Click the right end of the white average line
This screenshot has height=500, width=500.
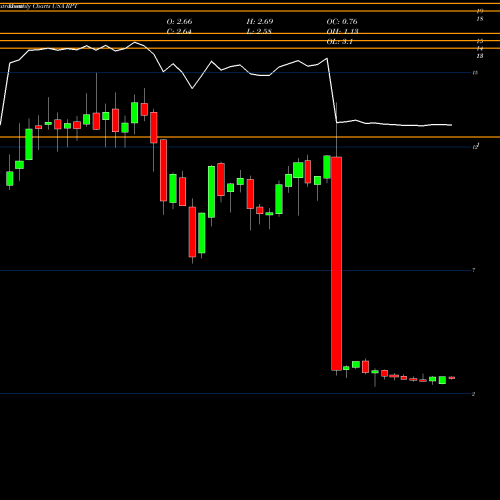(451, 125)
